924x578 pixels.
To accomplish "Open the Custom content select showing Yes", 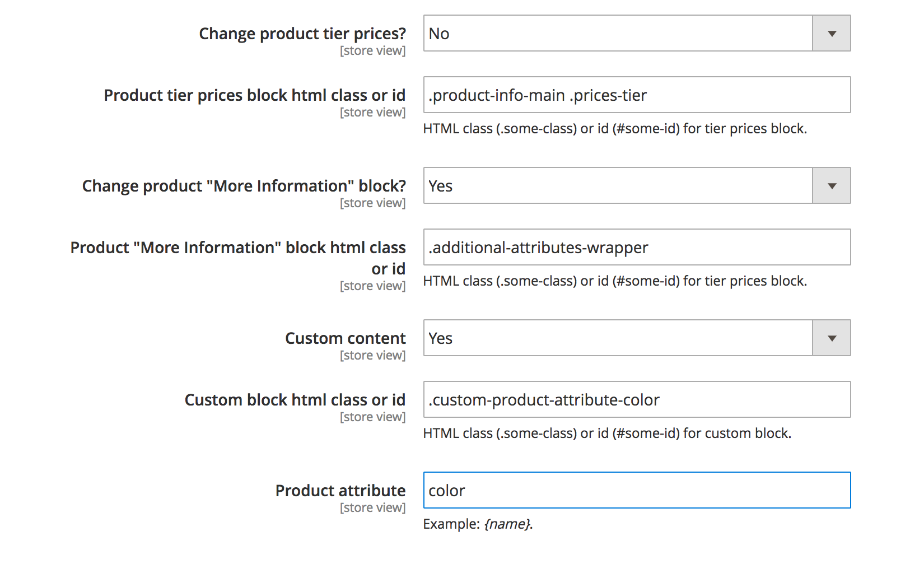I will coord(616,338).
